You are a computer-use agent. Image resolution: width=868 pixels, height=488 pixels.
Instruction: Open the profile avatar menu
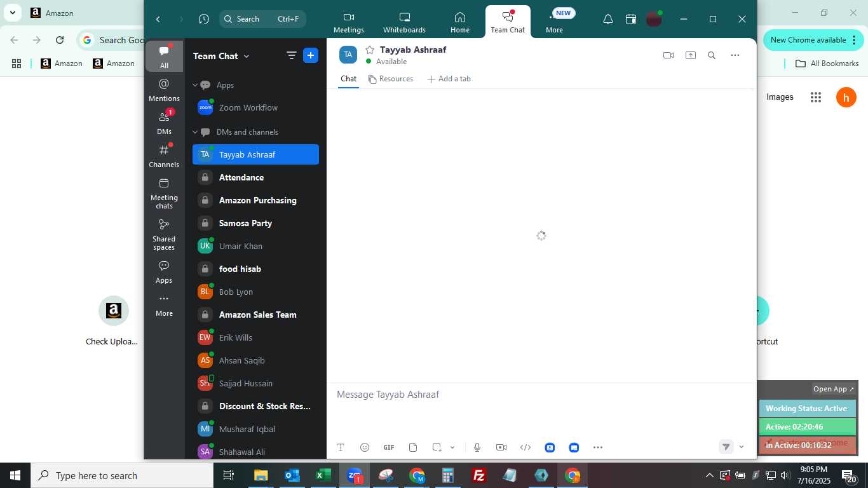tap(654, 19)
